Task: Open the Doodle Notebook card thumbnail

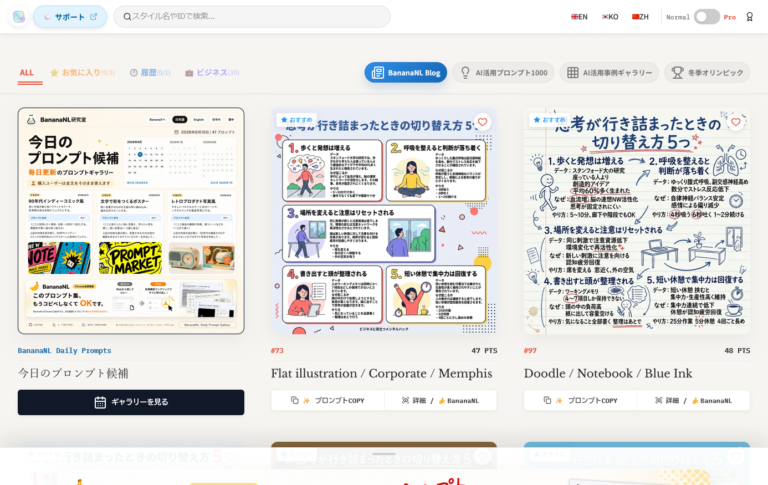Action: (637, 221)
